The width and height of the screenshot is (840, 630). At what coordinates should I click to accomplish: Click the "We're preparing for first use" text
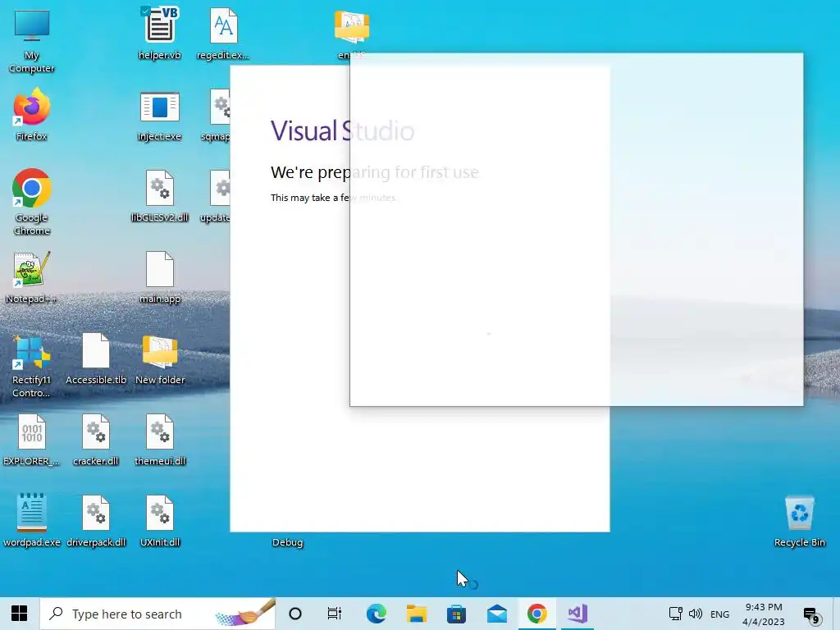click(x=374, y=172)
